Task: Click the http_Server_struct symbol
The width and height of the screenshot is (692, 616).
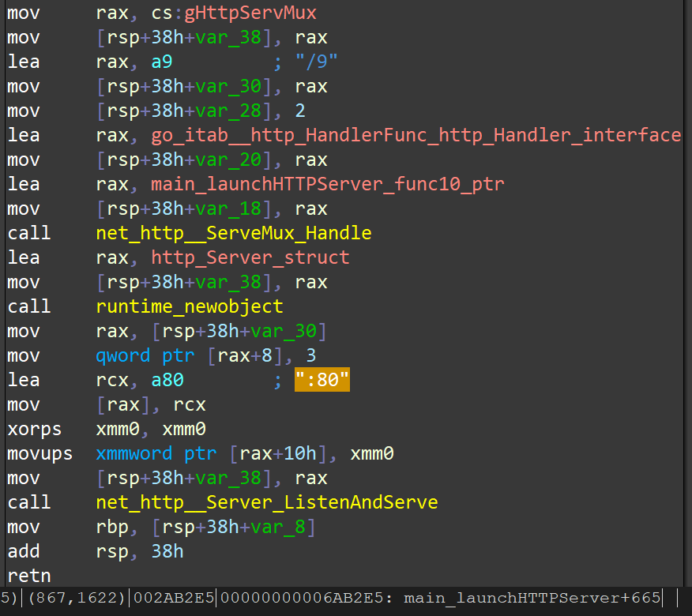Action: pyautogui.click(x=250, y=257)
